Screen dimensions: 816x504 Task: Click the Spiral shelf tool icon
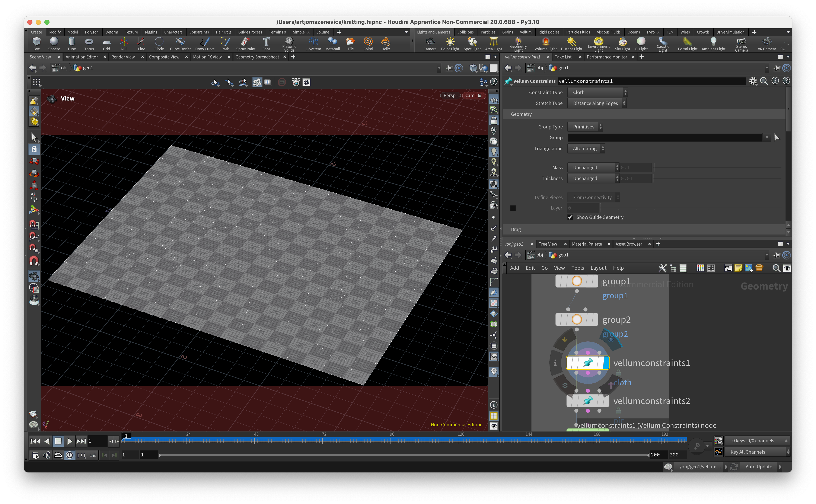click(x=368, y=42)
